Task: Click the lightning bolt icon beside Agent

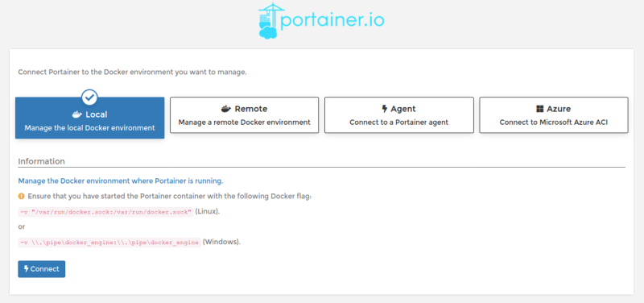Action: (385, 109)
